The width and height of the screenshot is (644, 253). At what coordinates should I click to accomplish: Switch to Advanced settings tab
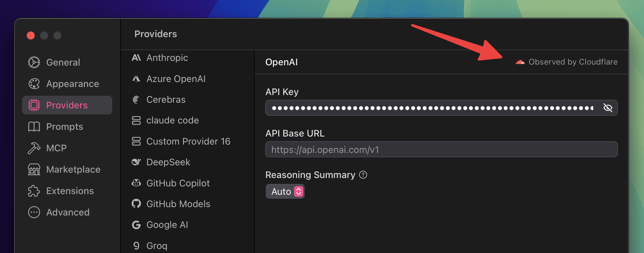click(x=67, y=212)
